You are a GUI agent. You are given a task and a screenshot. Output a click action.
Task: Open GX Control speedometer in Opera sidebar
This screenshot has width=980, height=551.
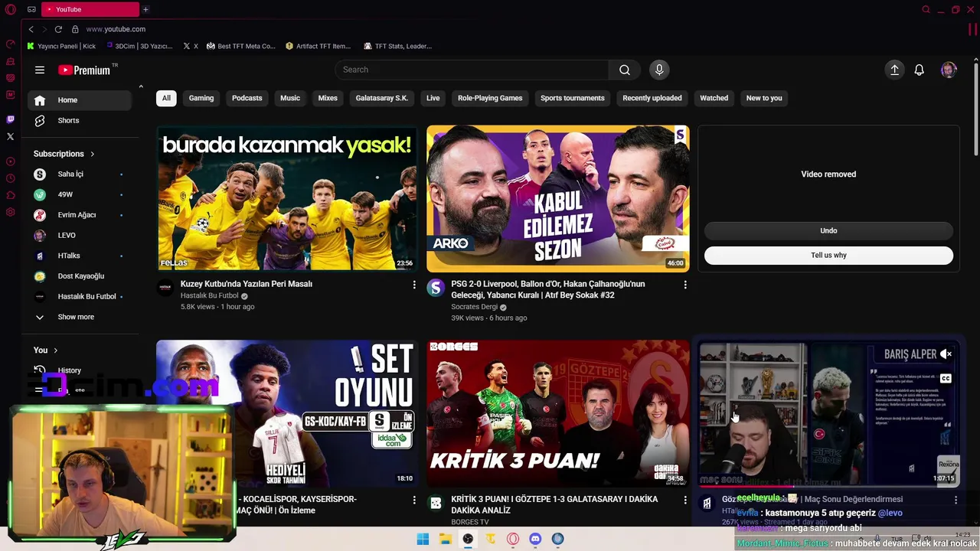coord(11,44)
